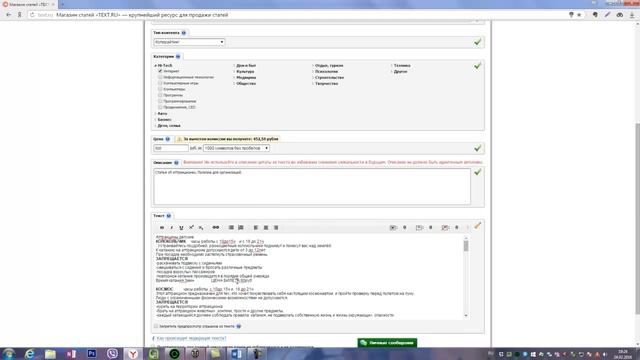
Task: Click the broom clear-formatting icon
Action: 477,226
